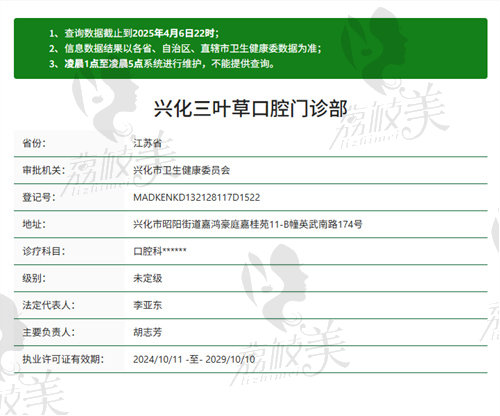
Task: Click the title 兴化三叶草口腔门诊部
Action: click(x=250, y=109)
